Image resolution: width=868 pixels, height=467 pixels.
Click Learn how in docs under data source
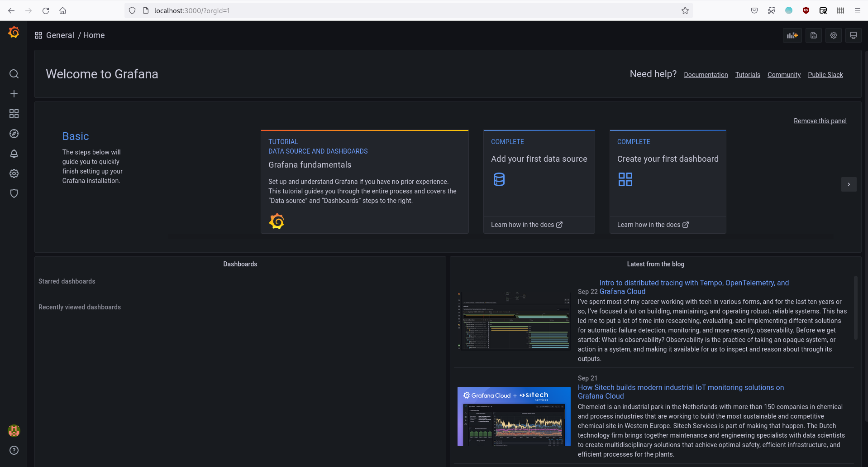click(x=527, y=225)
